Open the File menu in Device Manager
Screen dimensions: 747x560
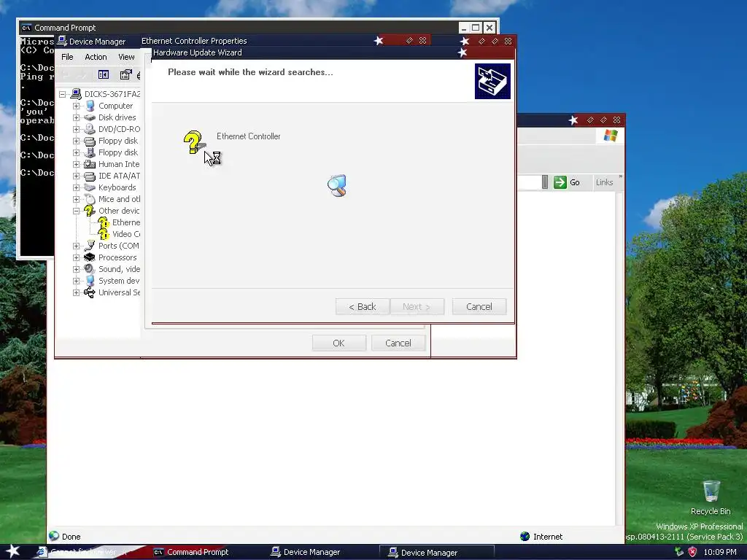pos(67,57)
